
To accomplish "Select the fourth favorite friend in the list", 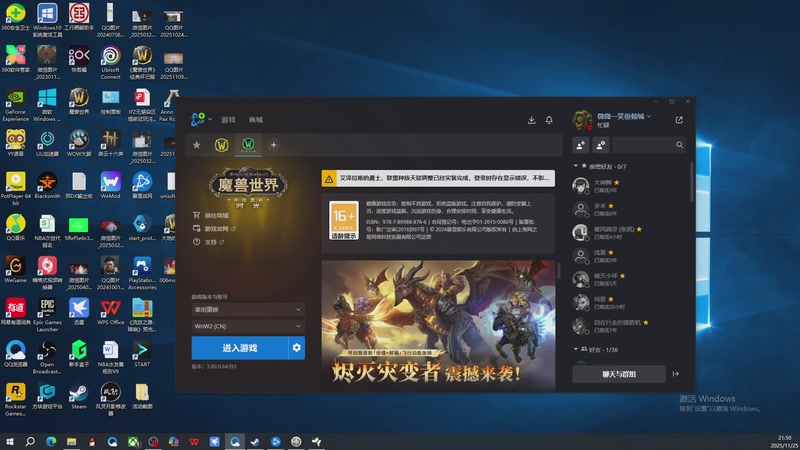I will pos(630,256).
